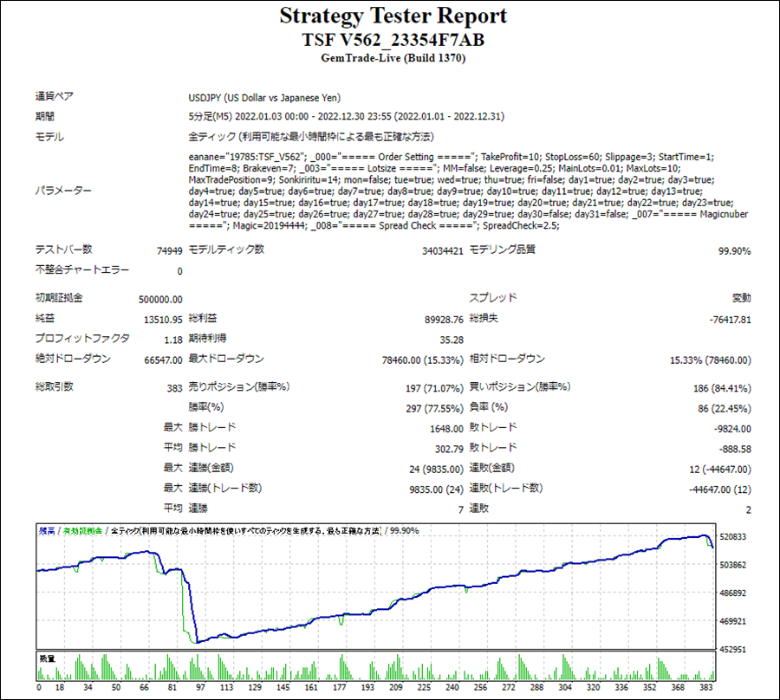The width and height of the screenshot is (780, 700).
Task: Click the スプレッド value 変動
Action: click(741, 299)
